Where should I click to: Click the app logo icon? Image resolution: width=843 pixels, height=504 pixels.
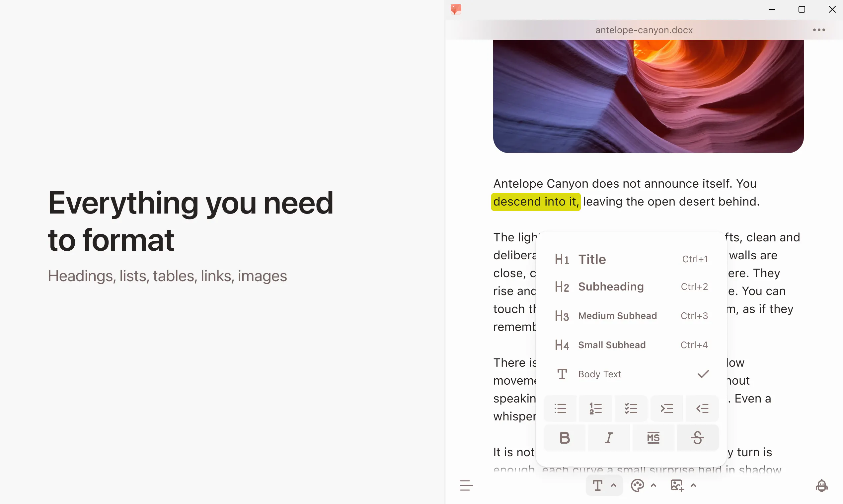pyautogui.click(x=456, y=9)
